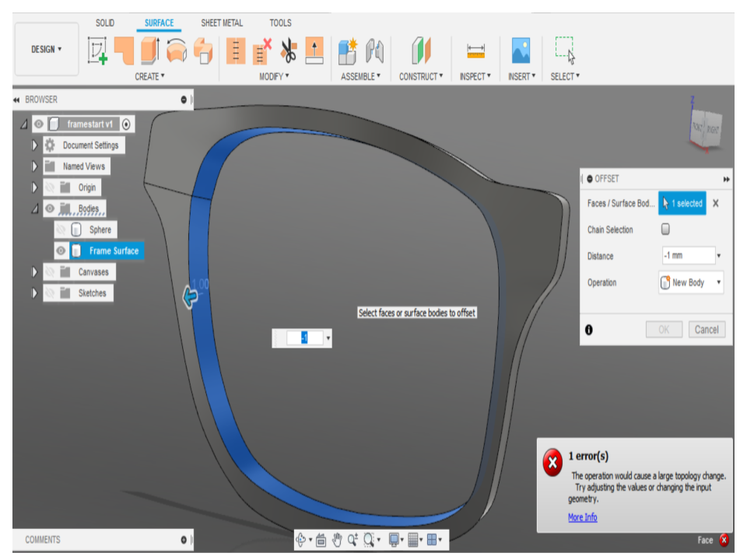Select the Pan tool in navigation bar

coord(338,540)
